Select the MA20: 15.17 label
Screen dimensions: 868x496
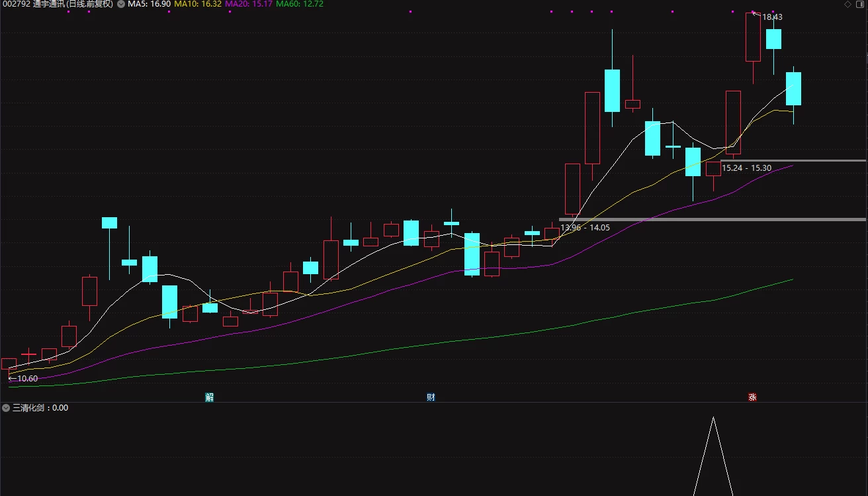point(248,4)
